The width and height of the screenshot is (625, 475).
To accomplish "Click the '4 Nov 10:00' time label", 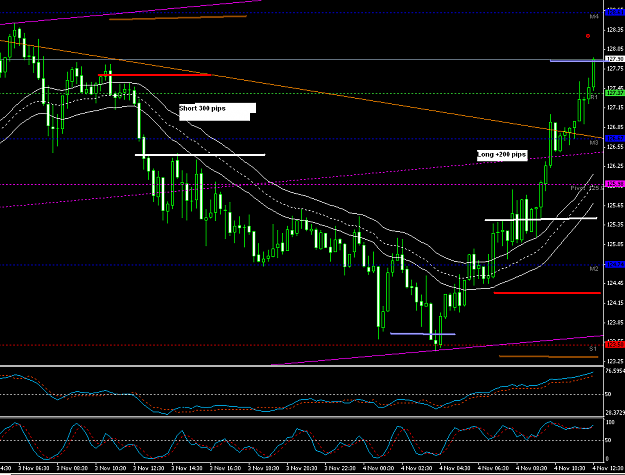I will pyautogui.click(x=570, y=468).
